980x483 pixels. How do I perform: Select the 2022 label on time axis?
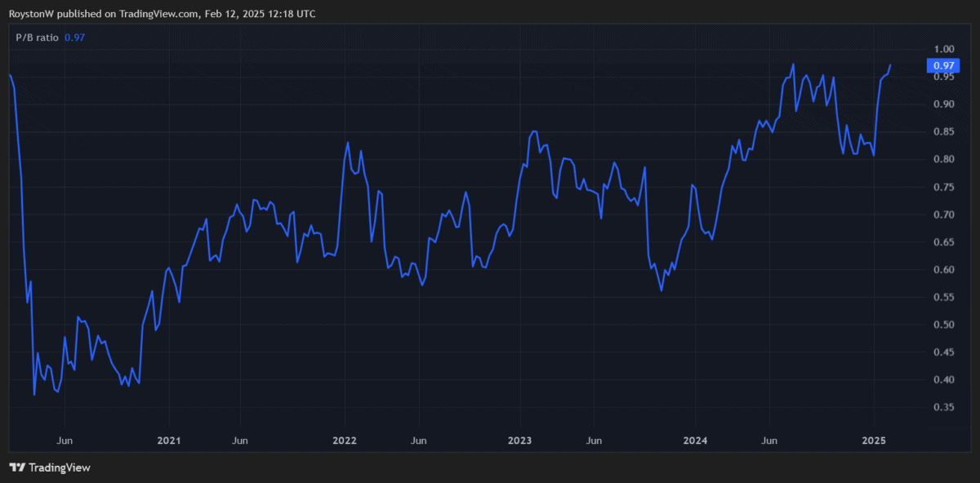click(x=344, y=441)
